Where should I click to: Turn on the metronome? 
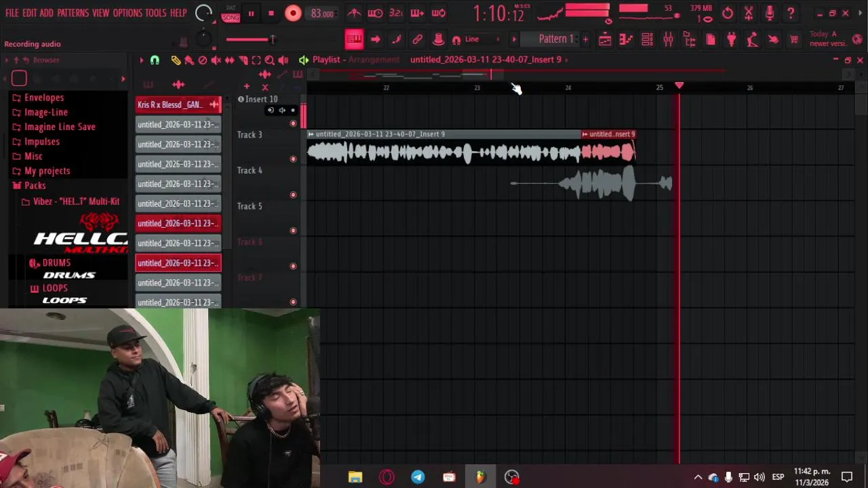354,13
